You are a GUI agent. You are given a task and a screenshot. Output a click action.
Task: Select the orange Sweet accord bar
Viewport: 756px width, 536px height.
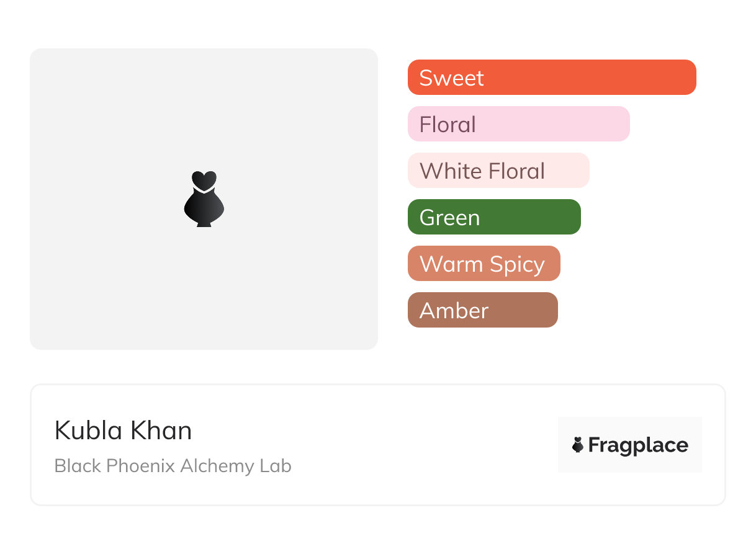590,78
